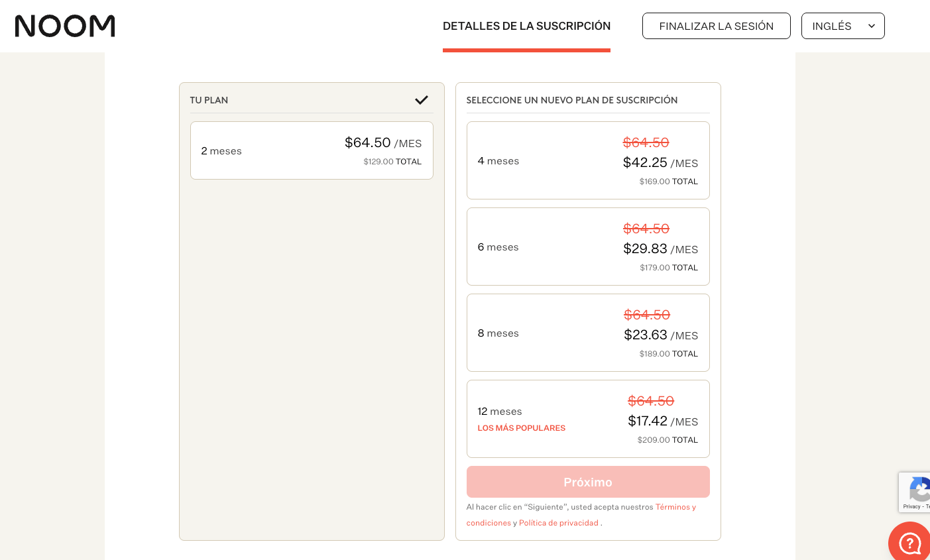Open the Términos y condiciones link

click(675, 507)
